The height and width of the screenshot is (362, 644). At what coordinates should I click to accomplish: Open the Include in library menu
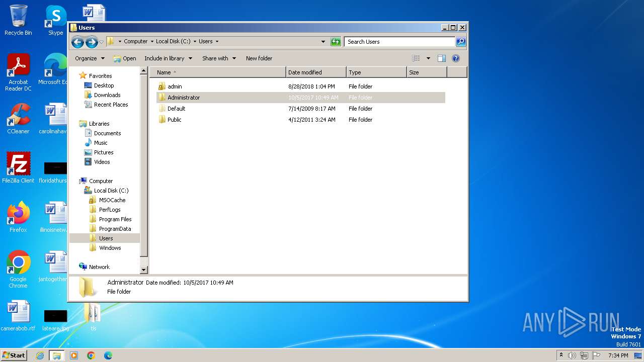point(168,58)
